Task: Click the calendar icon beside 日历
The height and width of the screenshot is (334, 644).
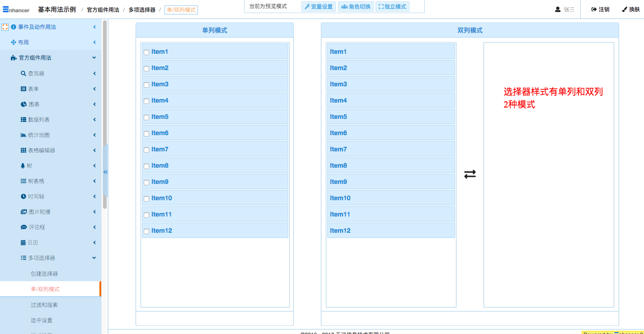Action: tap(23, 243)
